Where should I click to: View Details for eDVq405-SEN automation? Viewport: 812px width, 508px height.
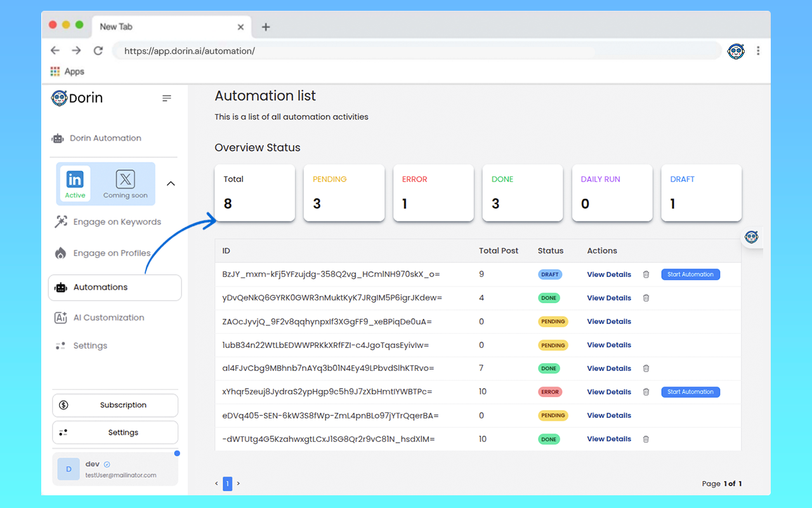609,415
